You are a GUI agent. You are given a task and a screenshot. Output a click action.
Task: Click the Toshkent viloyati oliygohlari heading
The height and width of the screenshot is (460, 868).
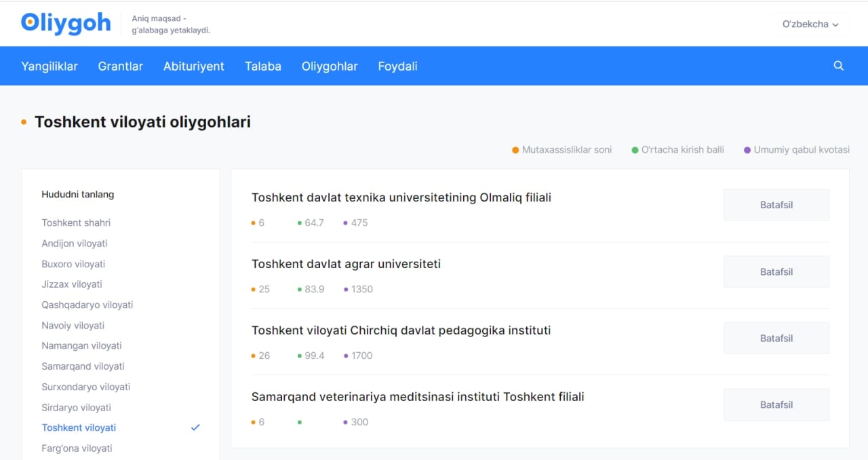(142, 122)
